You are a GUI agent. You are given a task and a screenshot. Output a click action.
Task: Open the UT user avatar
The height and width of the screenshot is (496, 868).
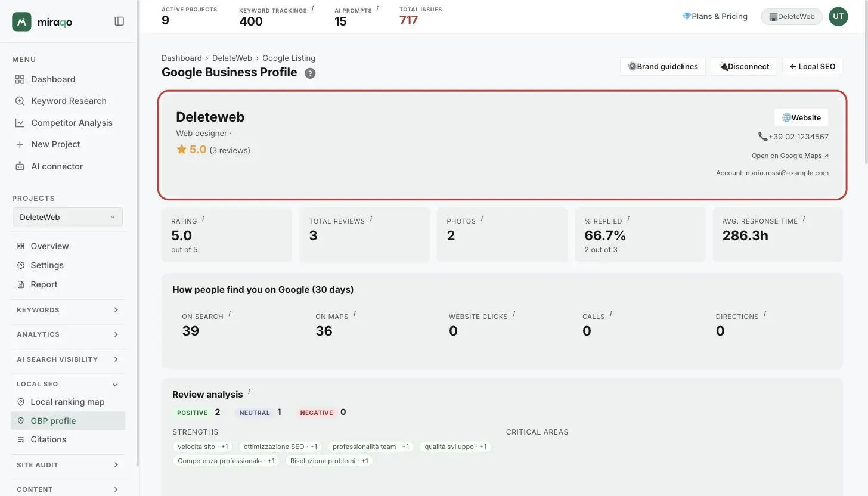point(838,17)
